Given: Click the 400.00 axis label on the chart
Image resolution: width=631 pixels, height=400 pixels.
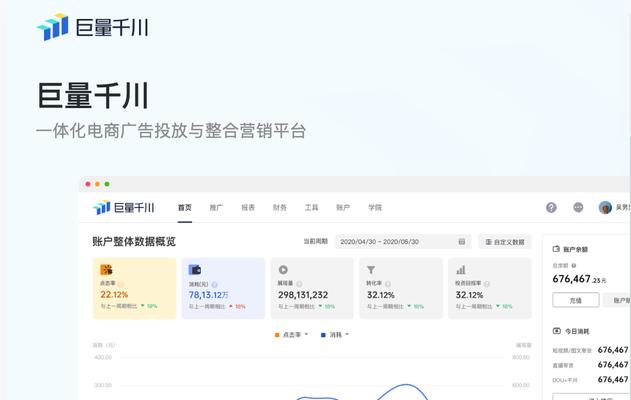Looking at the screenshot, I should [103, 357].
